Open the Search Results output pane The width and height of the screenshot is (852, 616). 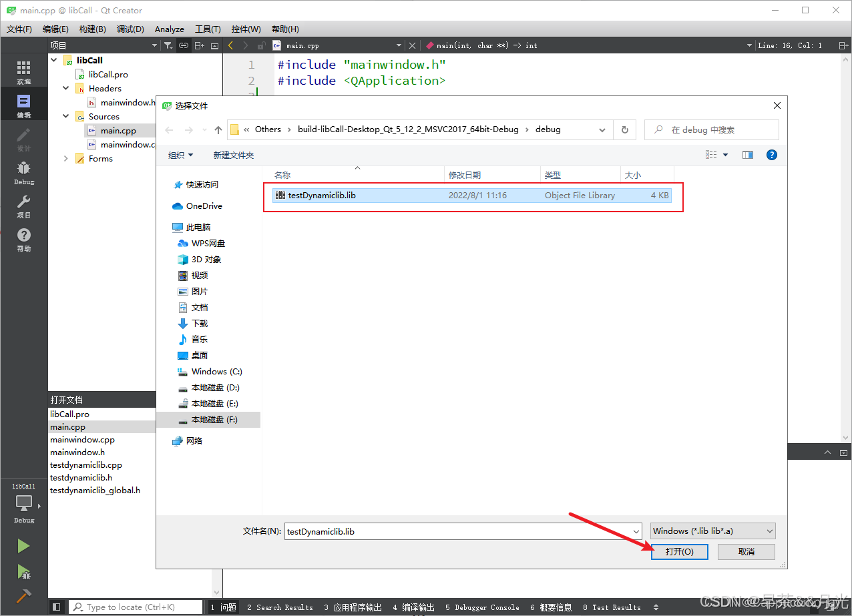coord(280,607)
